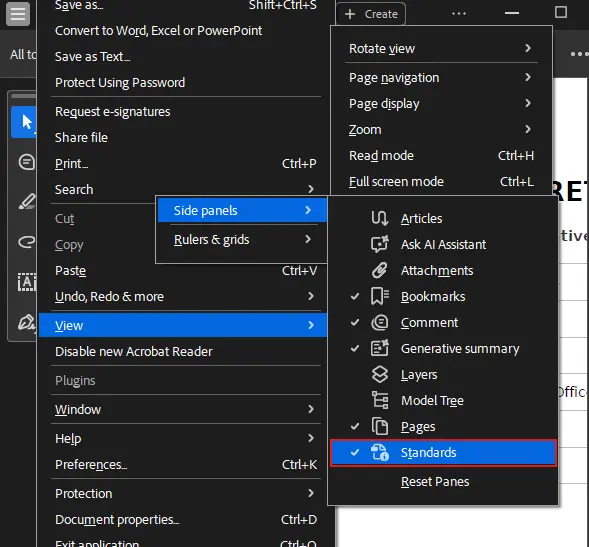
Task: Select Protect Using Password
Action: [120, 83]
